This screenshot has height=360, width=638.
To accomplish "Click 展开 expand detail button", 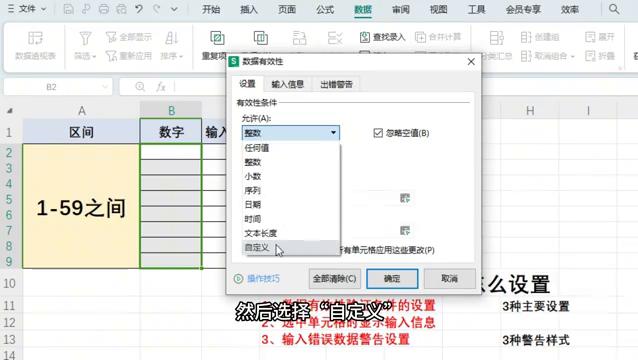I will click(x=599, y=37).
